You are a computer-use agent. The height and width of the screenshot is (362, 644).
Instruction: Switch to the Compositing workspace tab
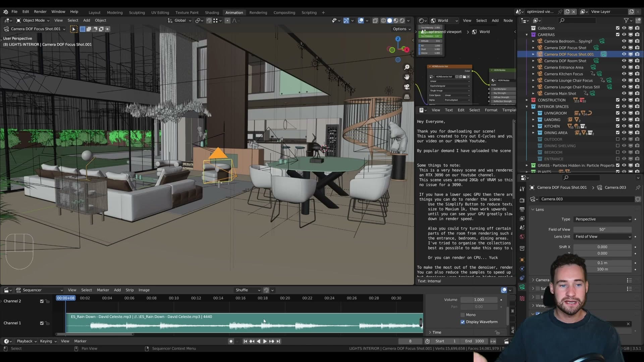(x=284, y=13)
